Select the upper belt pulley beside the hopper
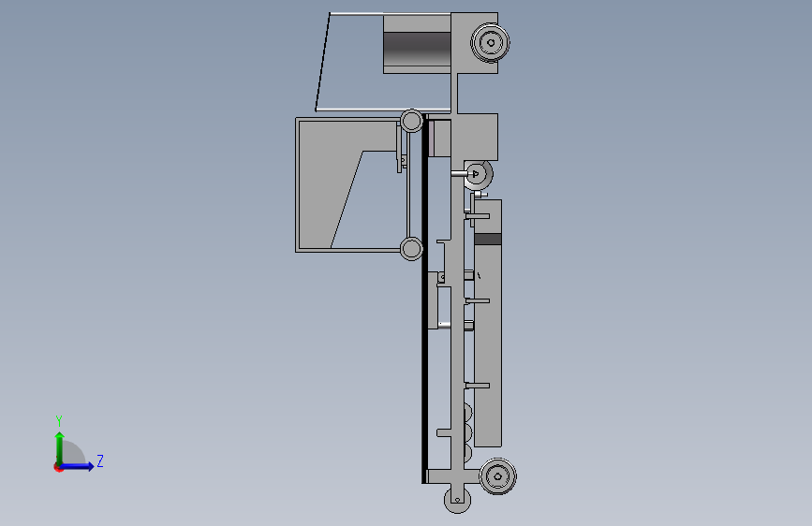This screenshot has width=812, height=526. pos(412,121)
